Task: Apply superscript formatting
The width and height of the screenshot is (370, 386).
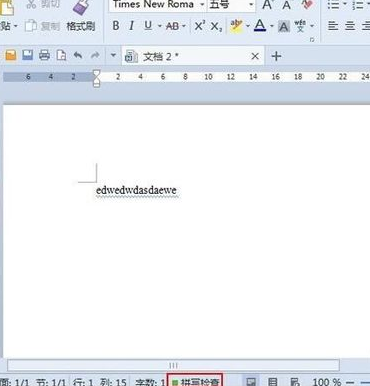Action: (x=199, y=26)
